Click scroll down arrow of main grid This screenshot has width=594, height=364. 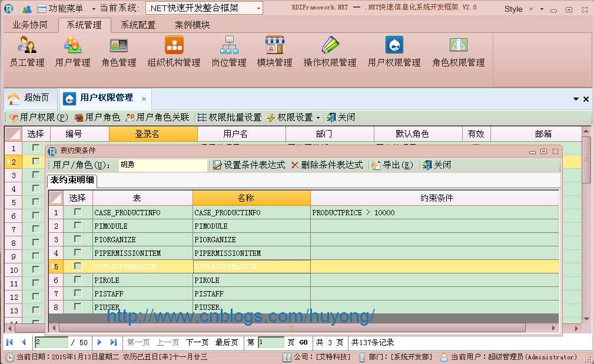[x=586, y=319]
